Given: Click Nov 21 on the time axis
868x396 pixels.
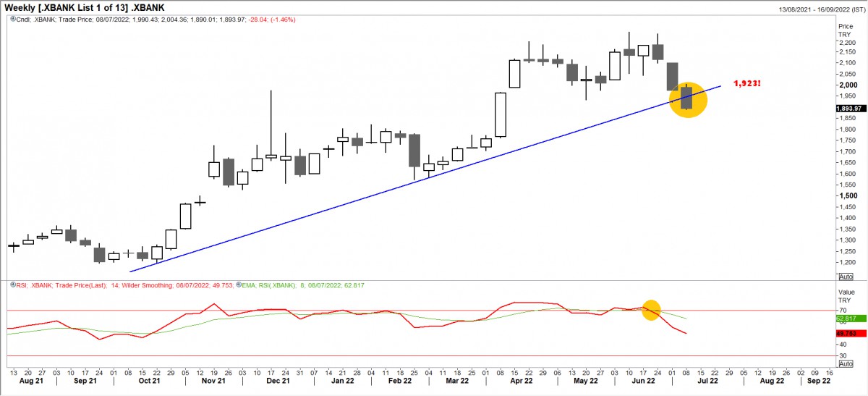Looking at the screenshot, I should pyautogui.click(x=212, y=380).
